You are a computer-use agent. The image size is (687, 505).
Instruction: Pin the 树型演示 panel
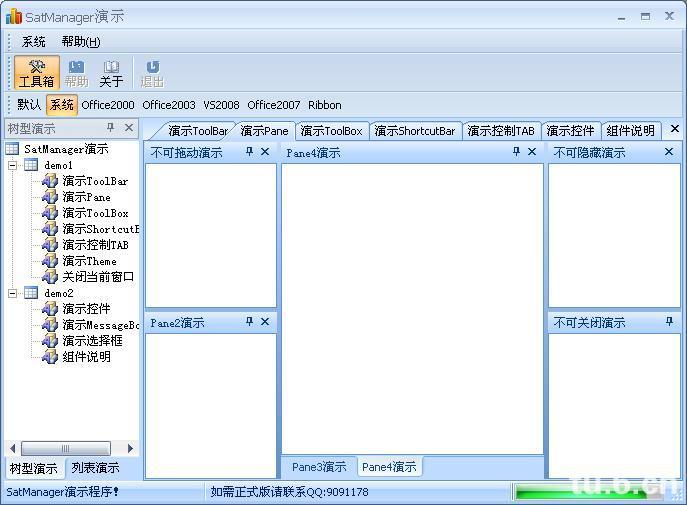(110, 127)
